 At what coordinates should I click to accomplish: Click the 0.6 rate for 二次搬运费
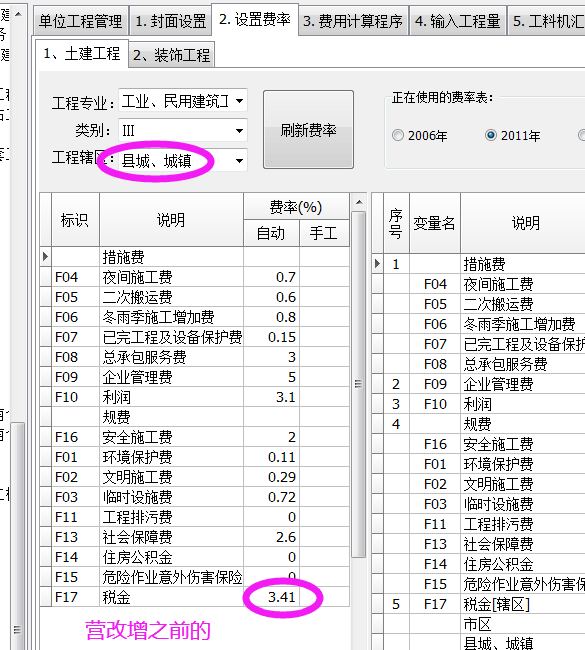coord(271,297)
